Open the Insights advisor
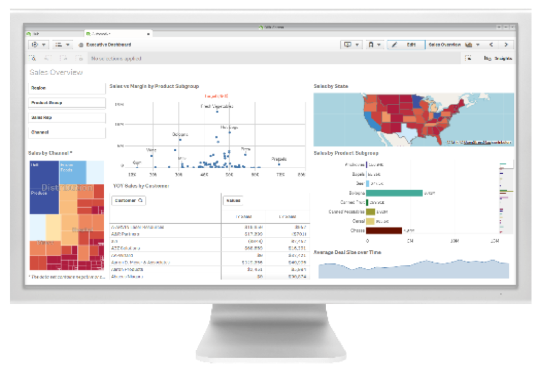Viewport: 540px width, 371px height. pyautogui.click(x=498, y=59)
